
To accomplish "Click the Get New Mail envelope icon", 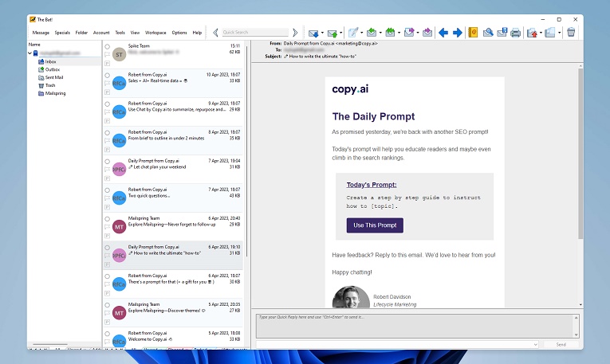I will (313, 33).
